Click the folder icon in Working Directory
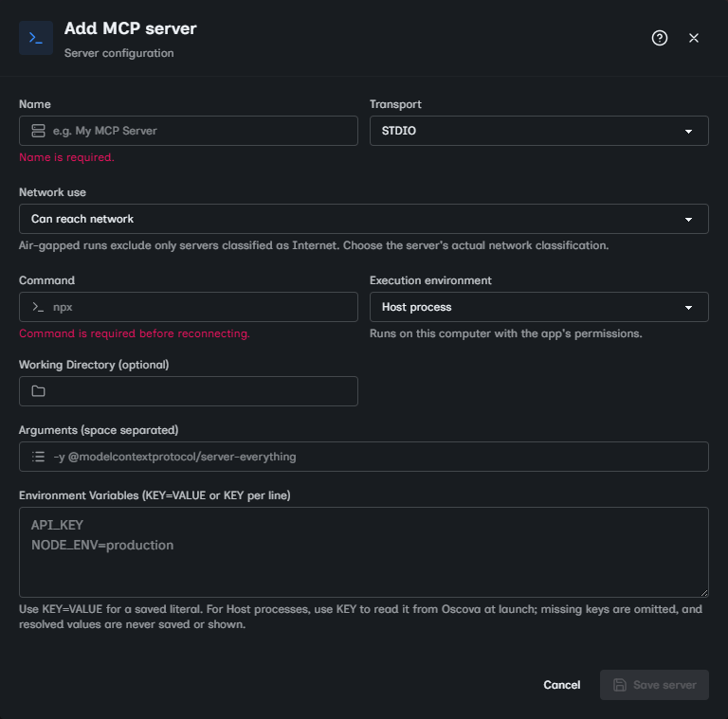The width and height of the screenshot is (728, 719). click(38, 391)
